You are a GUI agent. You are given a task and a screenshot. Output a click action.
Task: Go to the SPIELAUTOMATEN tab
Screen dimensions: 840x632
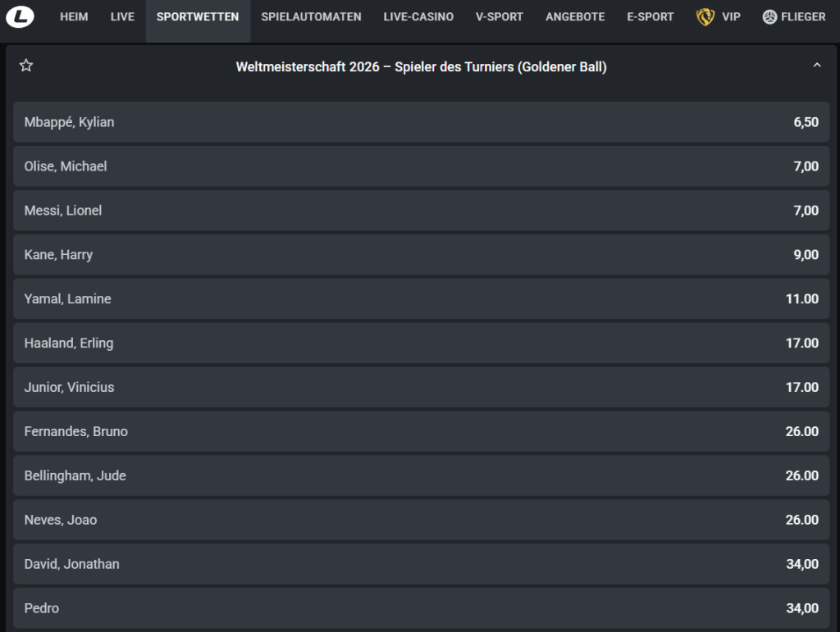click(311, 17)
